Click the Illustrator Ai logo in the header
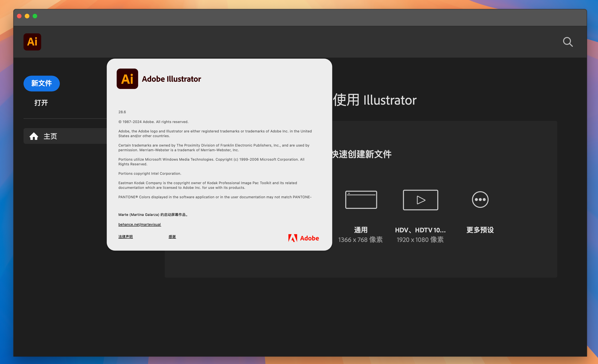 [32, 42]
